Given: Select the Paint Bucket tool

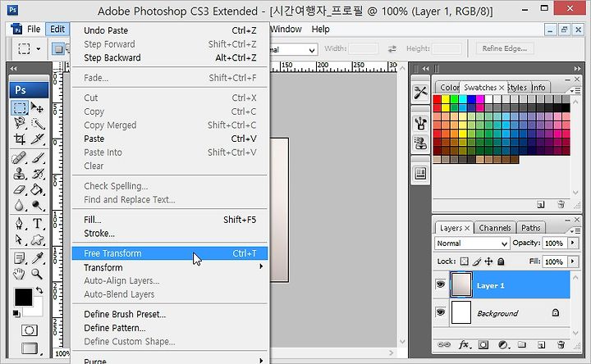Looking at the screenshot, I should (x=37, y=189).
